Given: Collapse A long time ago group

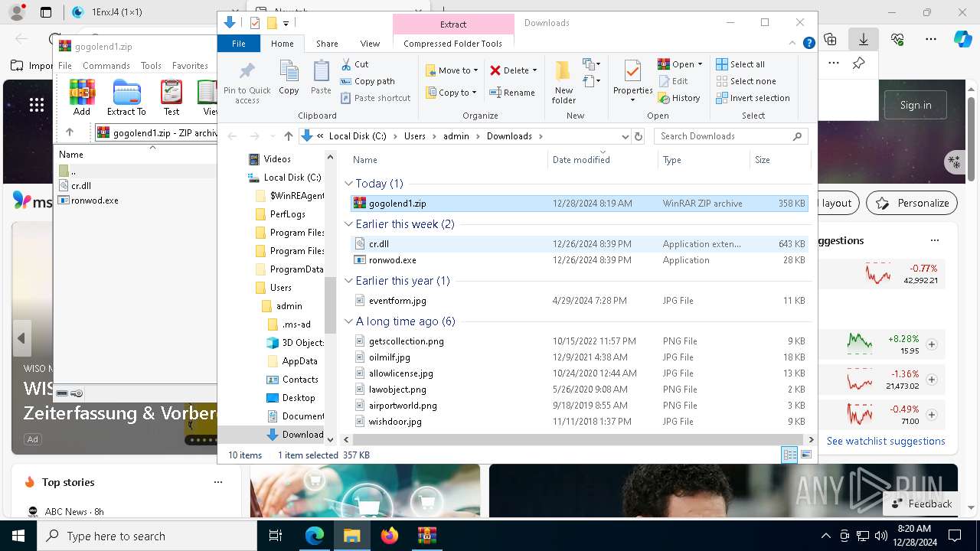Looking at the screenshot, I should (x=348, y=321).
